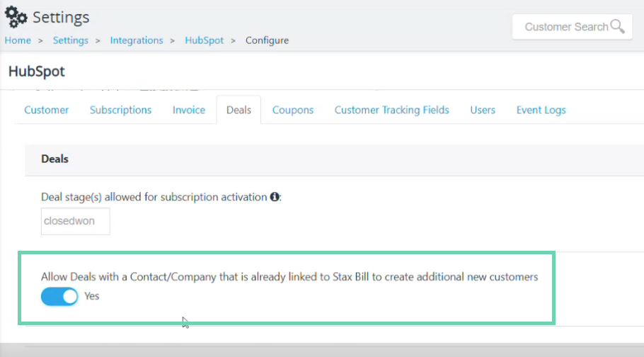Screen dimensions: 644x357
Task: Open the HubSpot breadcrumb link
Action: [204, 40]
